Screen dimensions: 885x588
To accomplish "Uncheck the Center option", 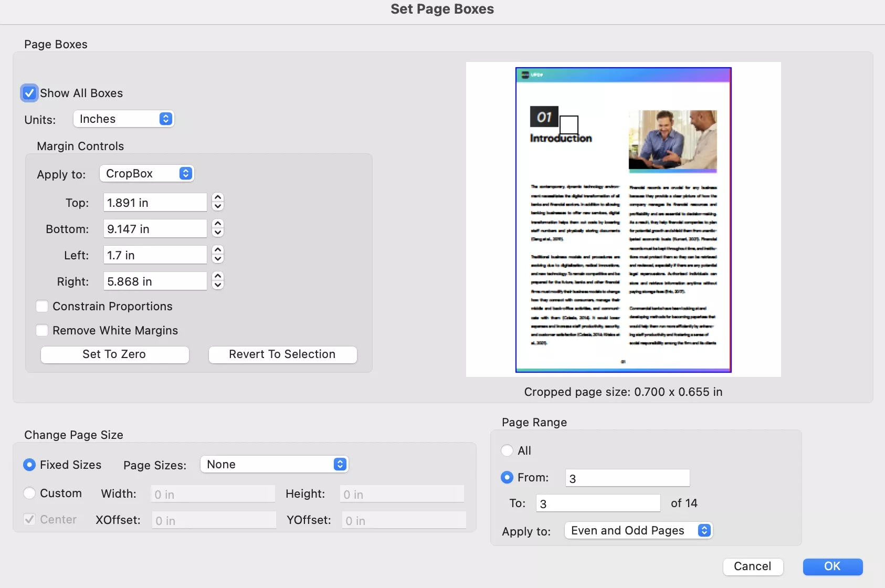I will click(x=29, y=519).
